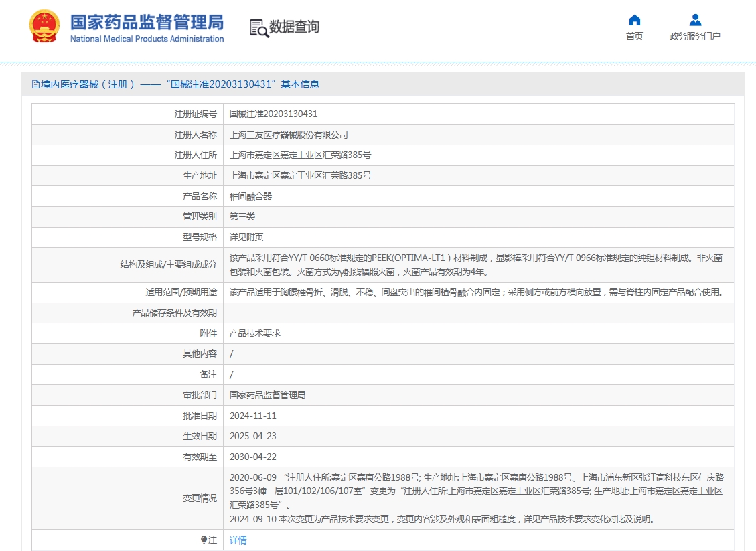This screenshot has height=551, width=756.
Task: Click the 产品名称 label
Action: click(200, 197)
